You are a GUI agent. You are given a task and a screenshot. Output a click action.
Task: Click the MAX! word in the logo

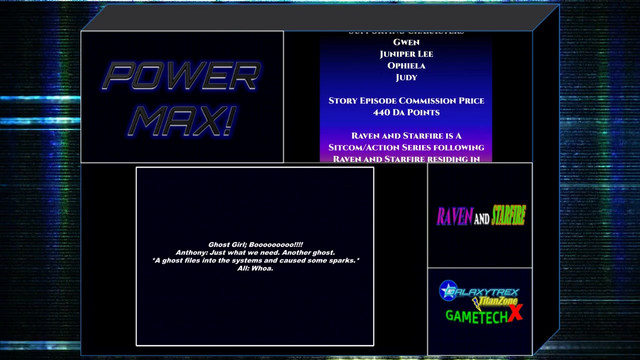(182, 121)
